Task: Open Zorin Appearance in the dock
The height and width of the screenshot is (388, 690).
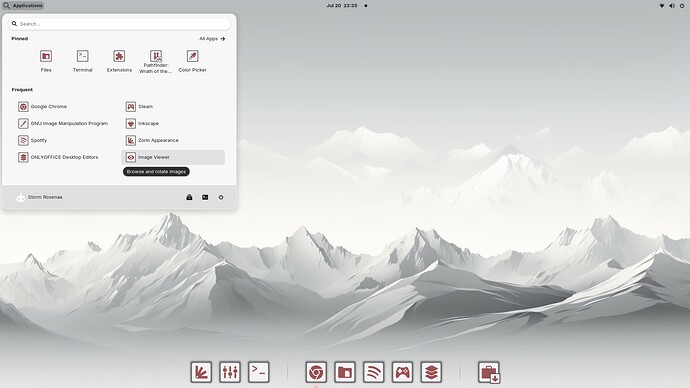Action: 201,372
